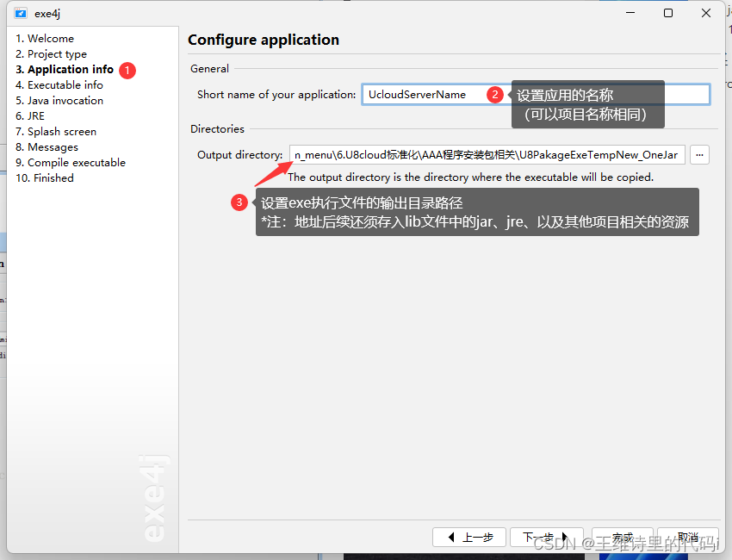Maximize the exe4j window
Screen dimensions: 732x560
668,13
